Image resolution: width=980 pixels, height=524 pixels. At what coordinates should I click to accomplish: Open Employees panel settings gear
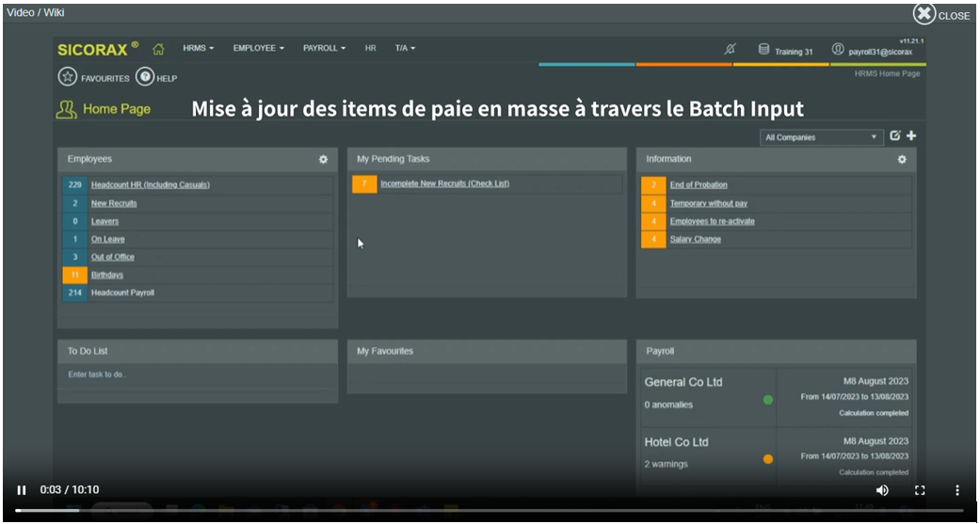click(323, 160)
